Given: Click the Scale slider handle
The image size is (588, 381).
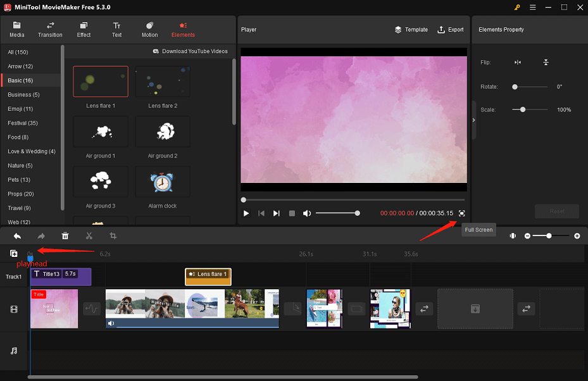Looking at the screenshot, I should [x=523, y=109].
